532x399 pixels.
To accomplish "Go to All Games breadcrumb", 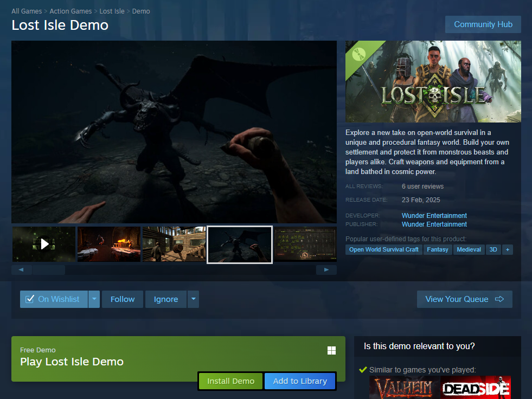I will [x=27, y=11].
